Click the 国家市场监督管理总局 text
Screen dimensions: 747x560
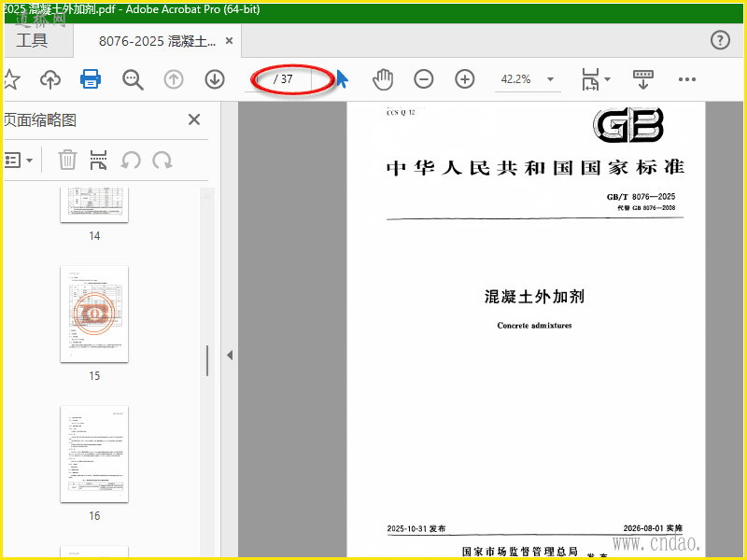520,552
